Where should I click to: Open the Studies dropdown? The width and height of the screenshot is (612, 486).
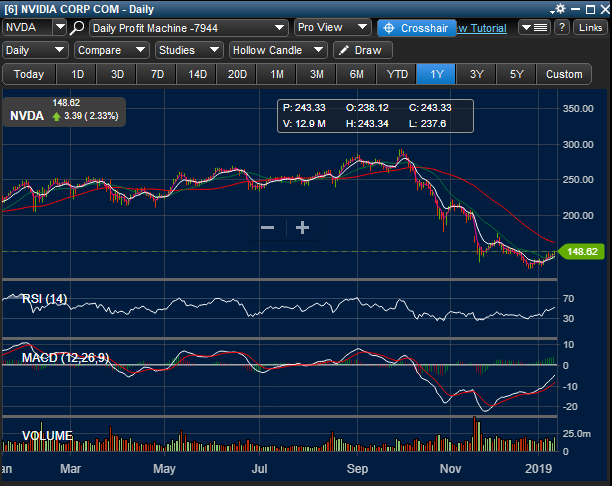click(189, 50)
